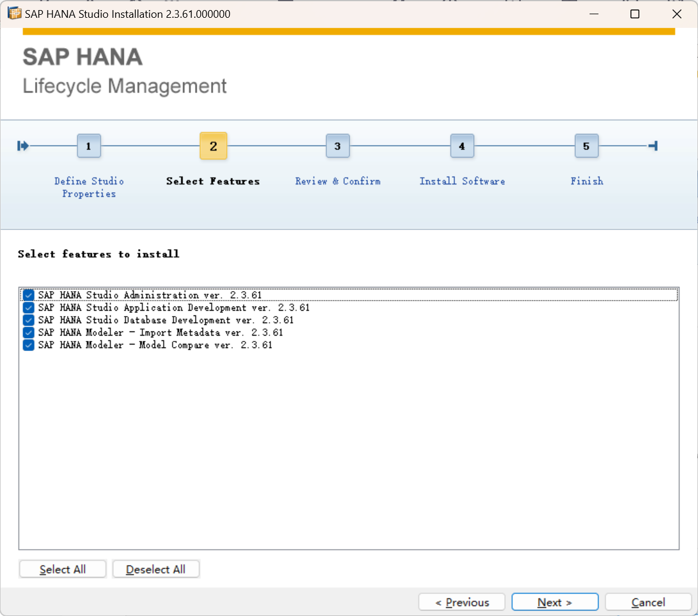698x616 pixels.
Task: Select Finish step label
Action: (x=587, y=181)
